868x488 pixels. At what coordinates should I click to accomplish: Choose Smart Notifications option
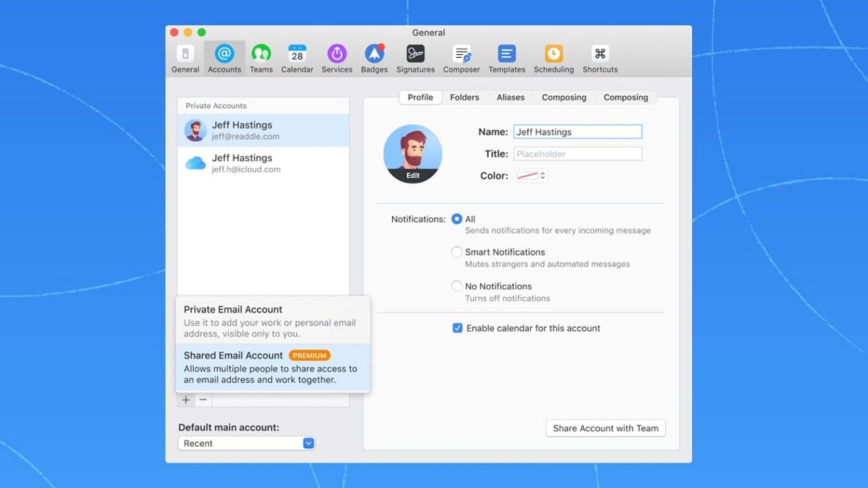[456, 252]
